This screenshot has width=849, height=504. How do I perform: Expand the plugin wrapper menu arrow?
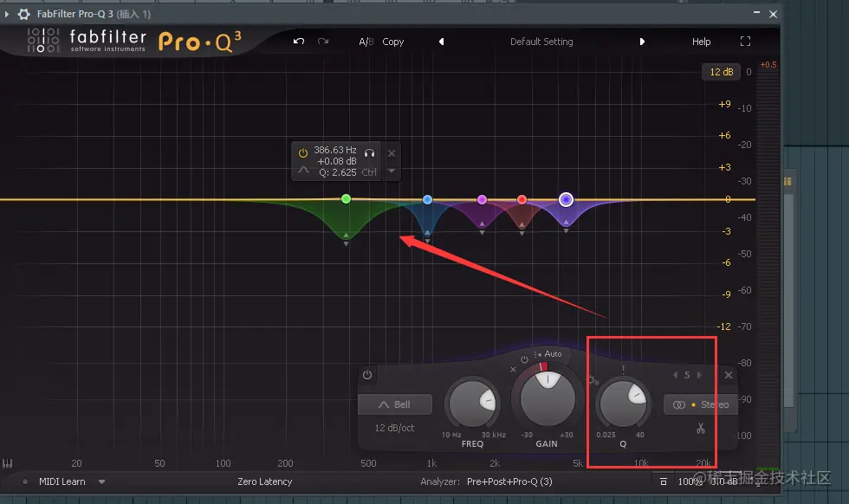pyautogui.click(x=7, y=14)
